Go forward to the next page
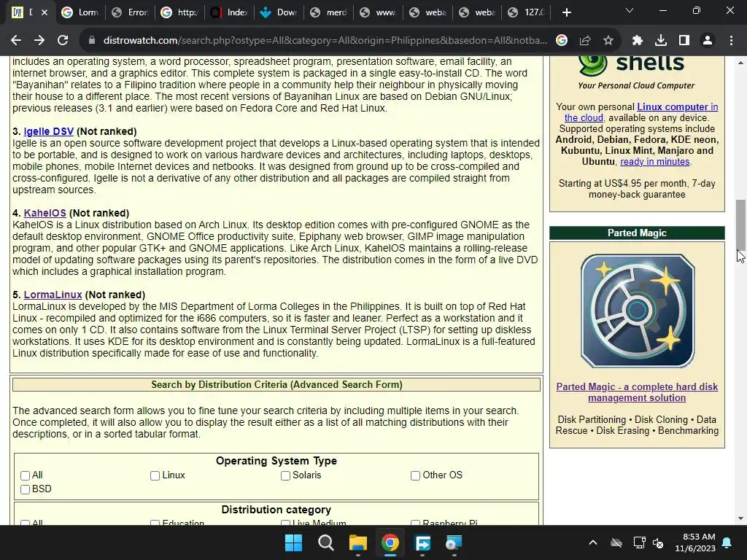The image size is (747, 560). click(x=39, y=41)
